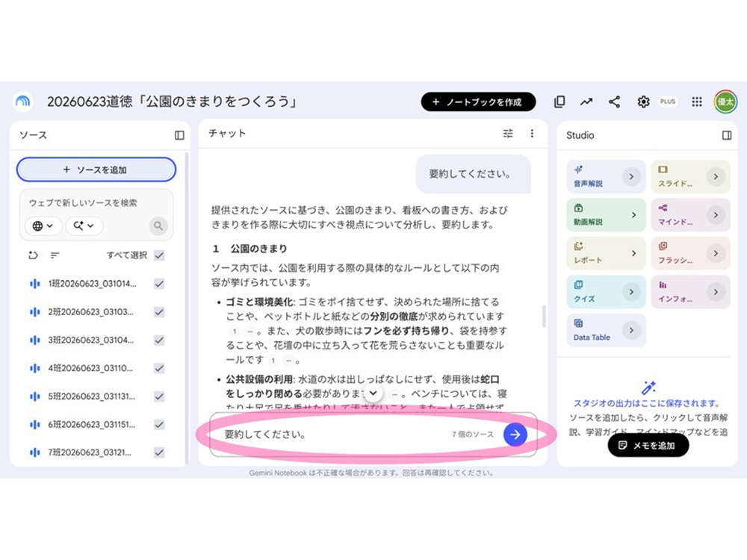Click the Studio panel heading
747x560 pixels.
click(580, 135)
